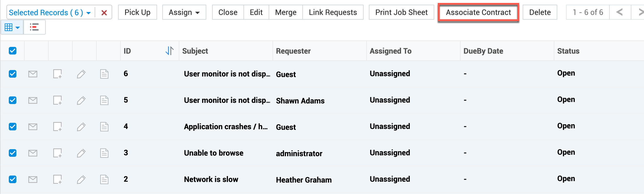The width and height of the screenshot is (644, 194).
Task: Clear selected records with red X
Action: tap(104, 13)
